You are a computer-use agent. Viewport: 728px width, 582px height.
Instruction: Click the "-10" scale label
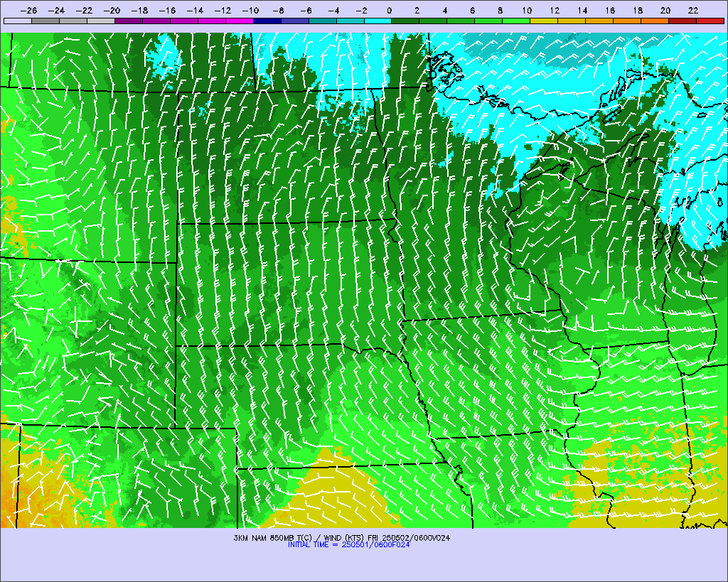coord(250,11)
